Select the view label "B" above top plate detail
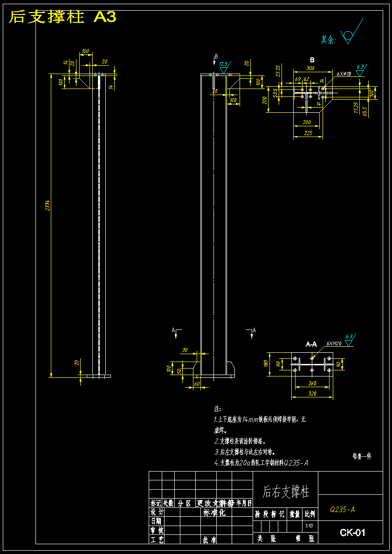392x554 pixels. (x=312, y=60)
